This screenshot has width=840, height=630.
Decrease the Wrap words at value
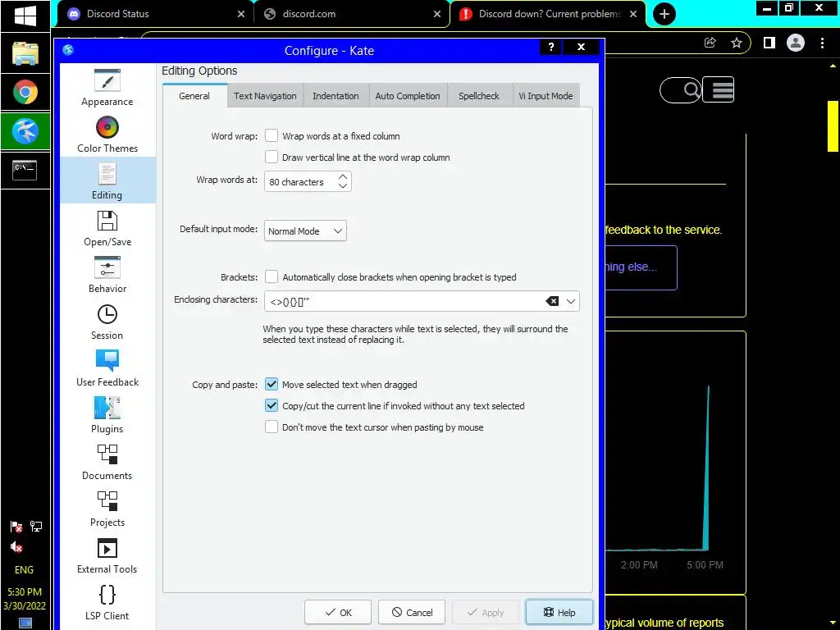click(343, 186)
